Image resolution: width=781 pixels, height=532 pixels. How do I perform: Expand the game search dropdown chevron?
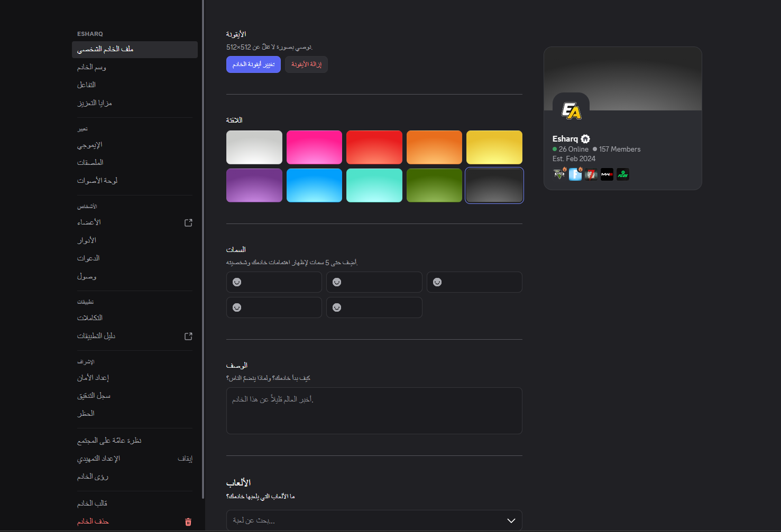[511, 520]
